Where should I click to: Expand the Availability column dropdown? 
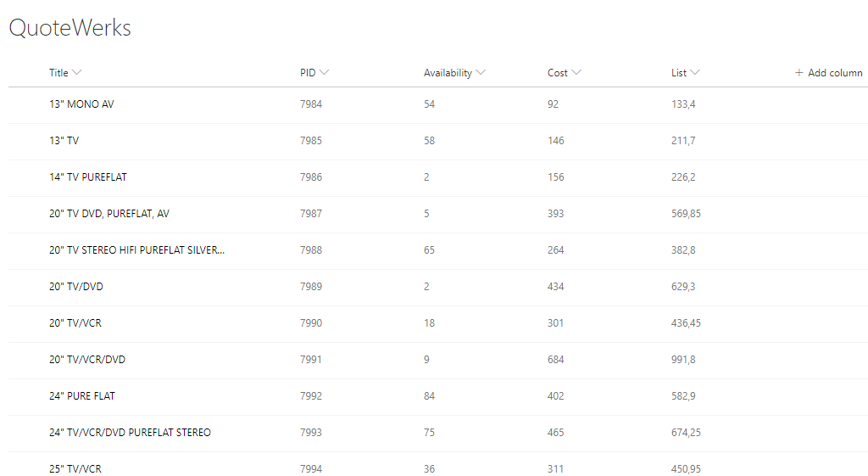(x=481, y=73)
